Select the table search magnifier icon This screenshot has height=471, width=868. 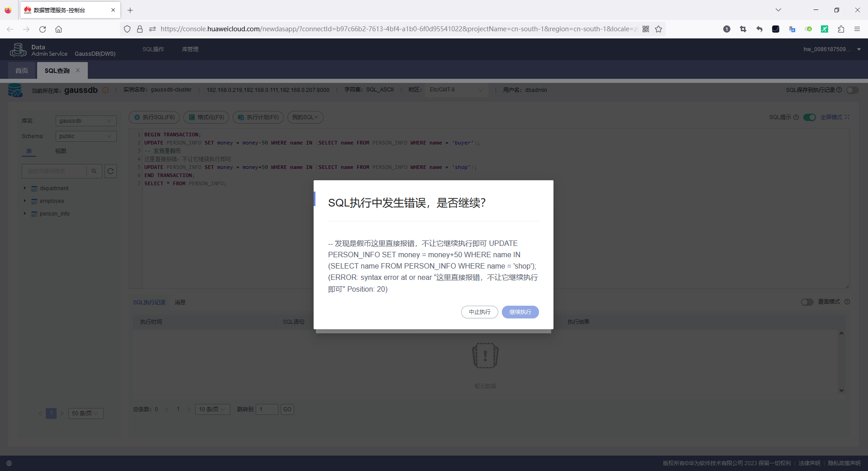pos(94,171)
